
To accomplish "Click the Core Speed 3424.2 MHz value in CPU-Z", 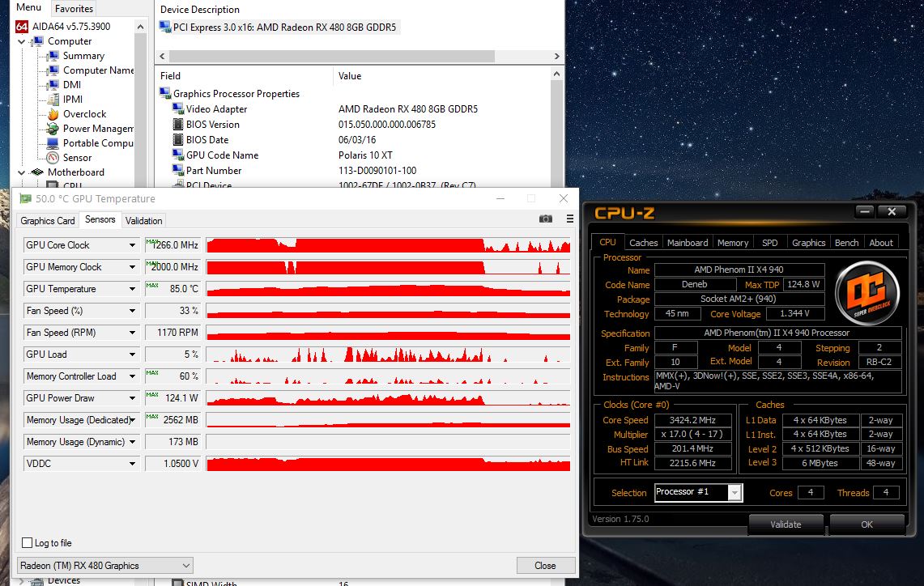I will tap(692, 420).
